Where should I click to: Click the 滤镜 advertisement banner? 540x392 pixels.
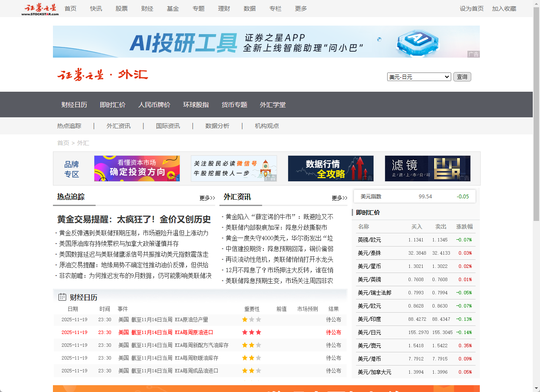point(427,168)
